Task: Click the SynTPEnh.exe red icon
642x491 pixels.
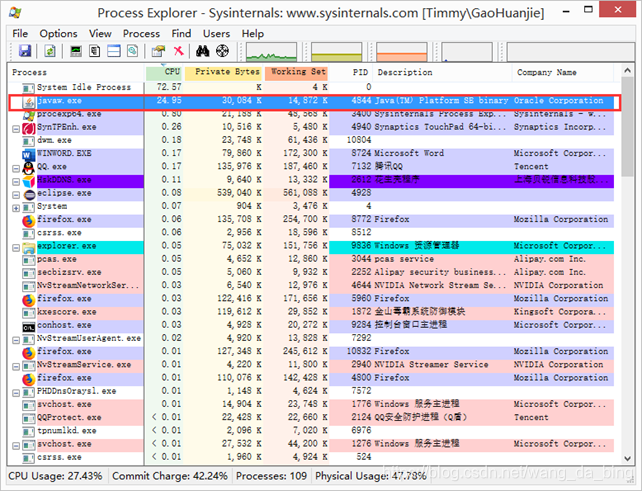Action: pos(29,128)
